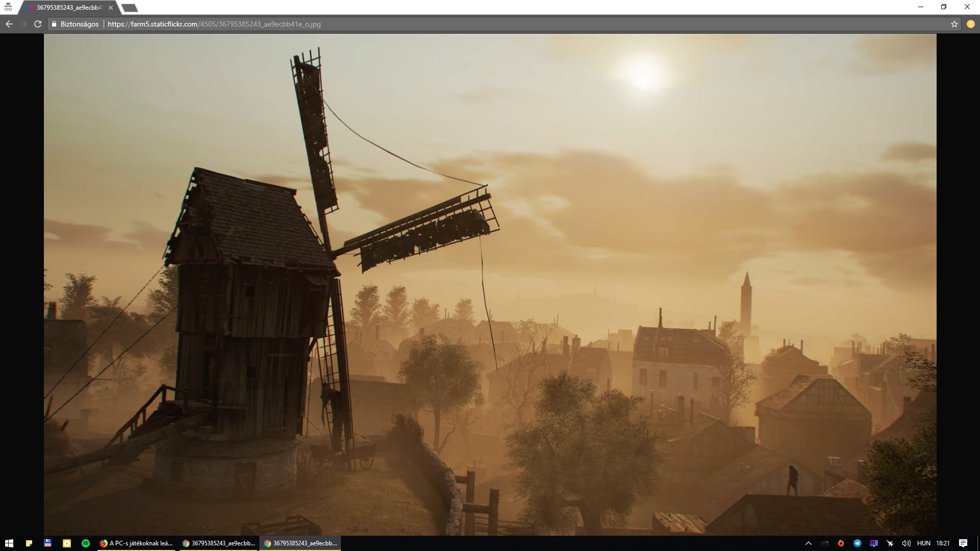Screen dimensions: 980x551
Task: Open the Origin tray icon
Action: (841, 543)
